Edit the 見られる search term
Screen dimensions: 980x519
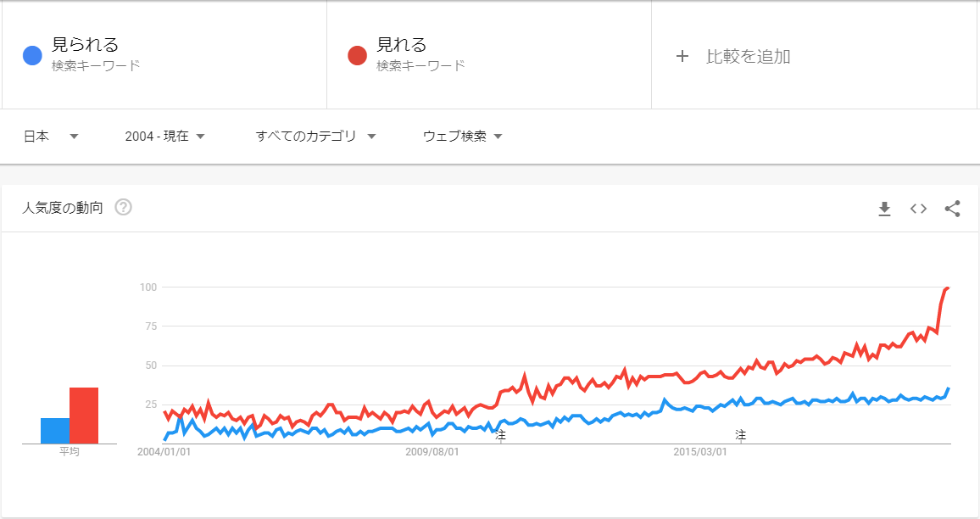pos(85,45)
